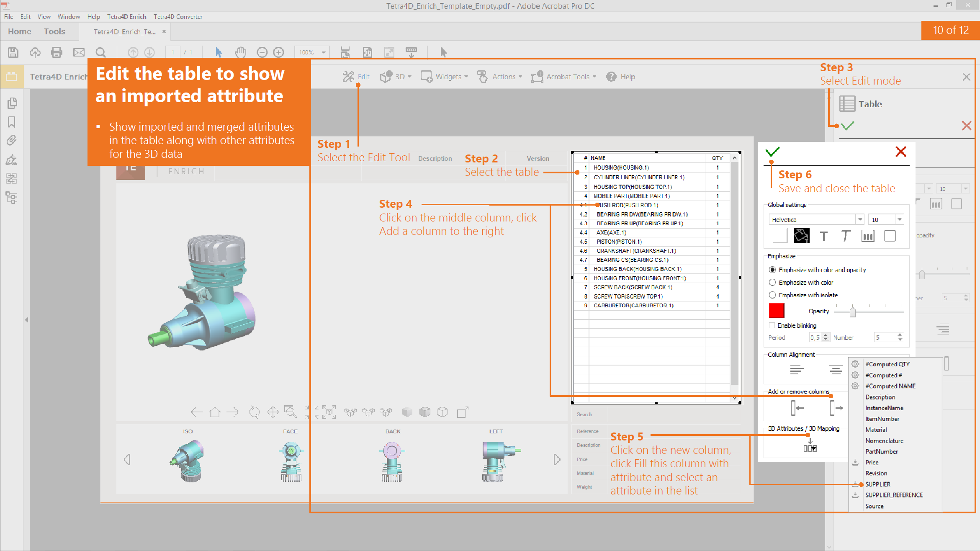Adjust the Opacity slider handle

[x=852, y=312]
